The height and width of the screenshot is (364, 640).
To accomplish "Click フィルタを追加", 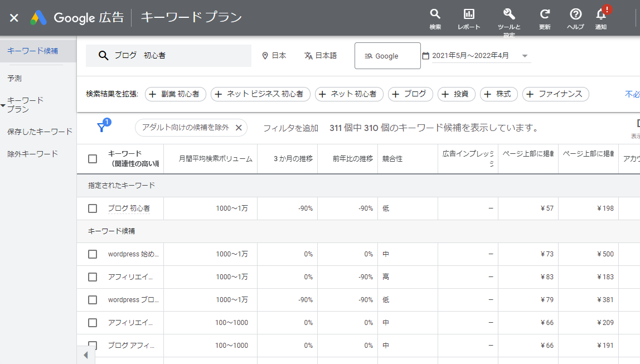I will point(290,128).
